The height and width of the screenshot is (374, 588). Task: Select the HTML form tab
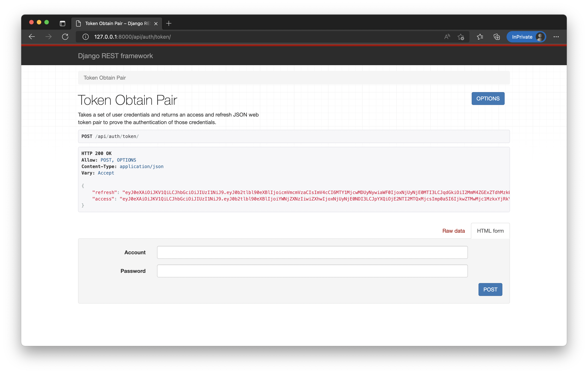point(490,231)
